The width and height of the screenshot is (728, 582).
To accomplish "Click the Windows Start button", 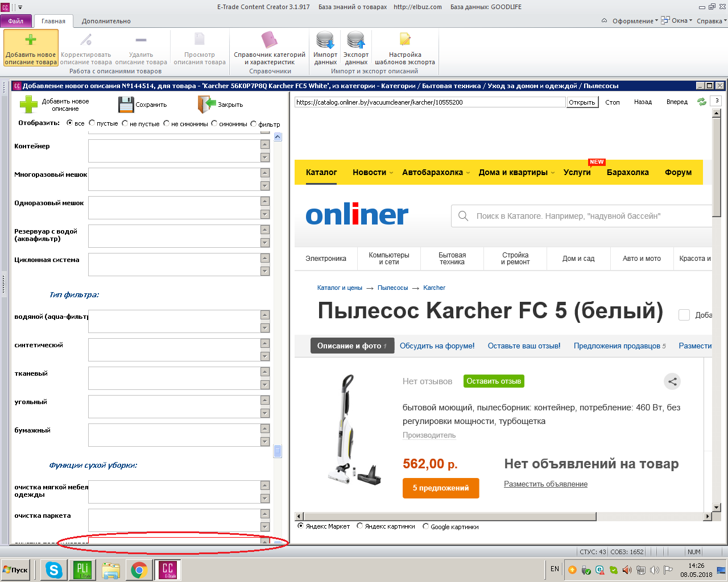I will [x=16, y=570].
